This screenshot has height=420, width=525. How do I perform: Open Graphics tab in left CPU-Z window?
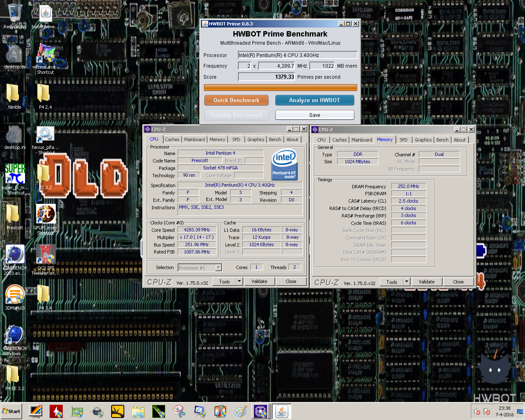tap(256, 139)
